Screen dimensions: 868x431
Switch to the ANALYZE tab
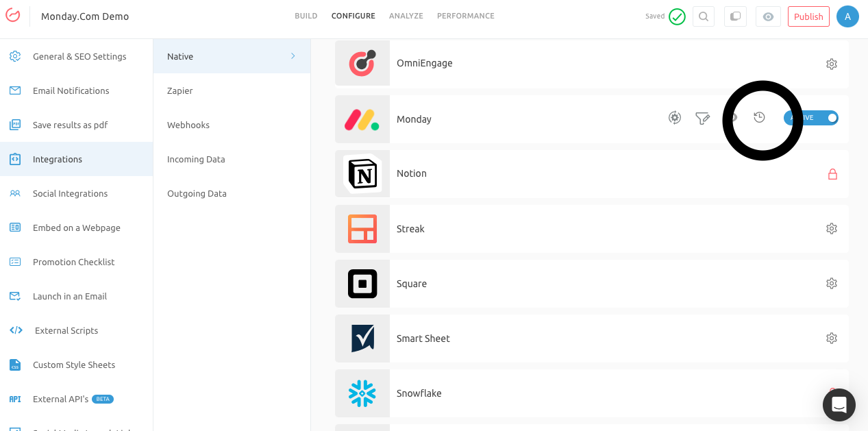click(406, 16)
